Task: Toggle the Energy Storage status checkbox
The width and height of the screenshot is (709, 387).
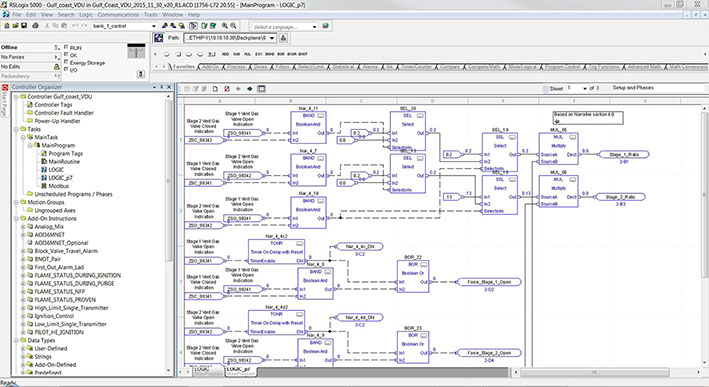Action: coord(66,62)
